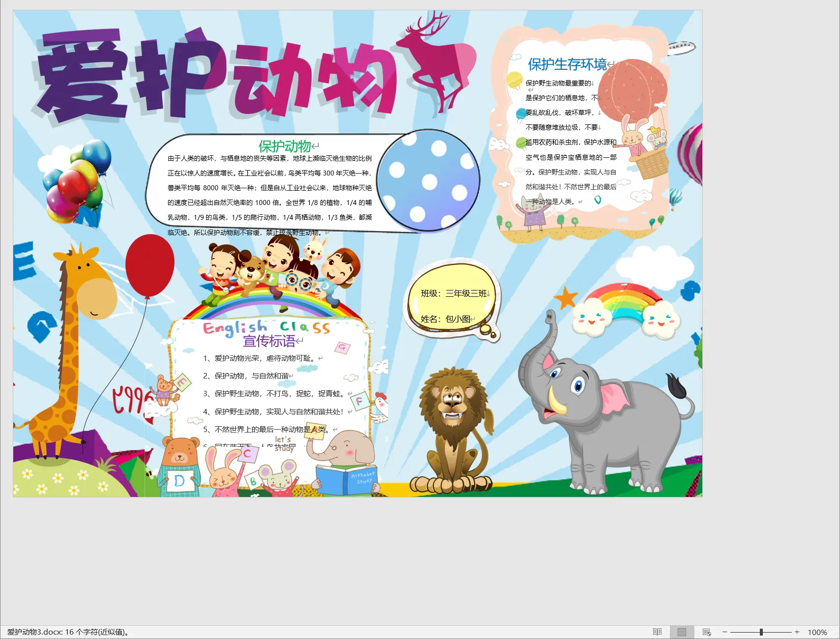
Task: Click the heading 保护动物
Action: click(x=285, y=146)
